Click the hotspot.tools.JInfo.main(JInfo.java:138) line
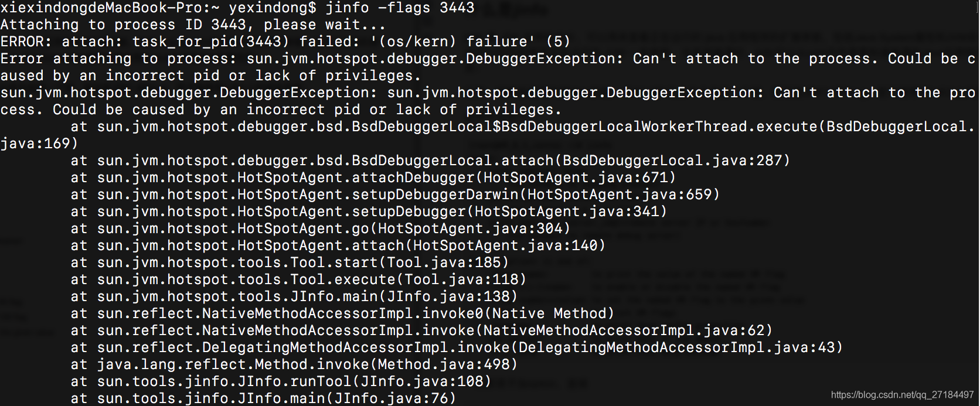 294,296
